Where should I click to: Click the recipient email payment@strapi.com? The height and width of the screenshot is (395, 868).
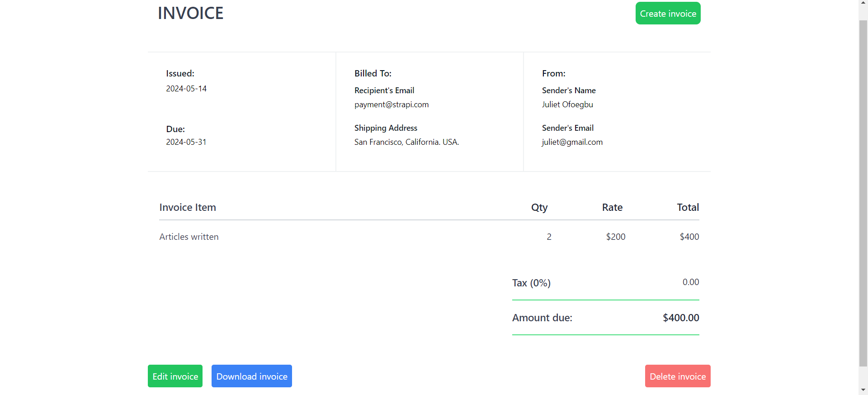pos(392,105)
